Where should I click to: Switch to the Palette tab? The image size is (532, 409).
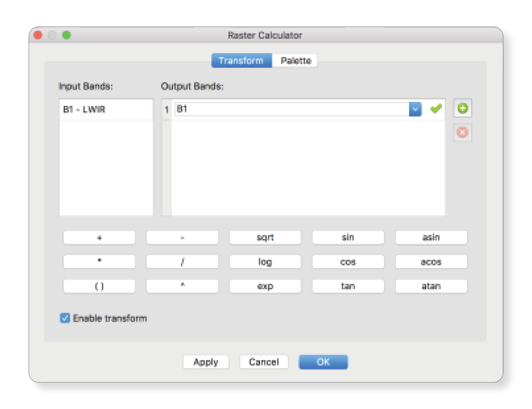[x=295, y=61]
